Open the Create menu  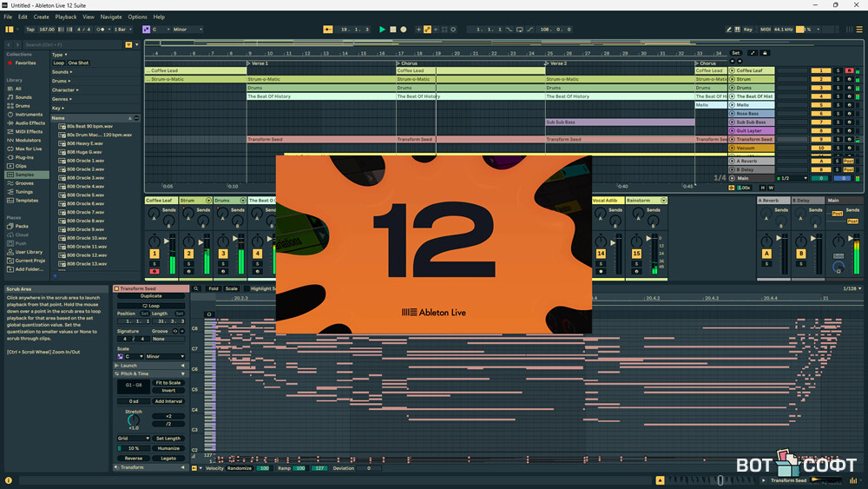pyautogui.click(x=41, y=17)
